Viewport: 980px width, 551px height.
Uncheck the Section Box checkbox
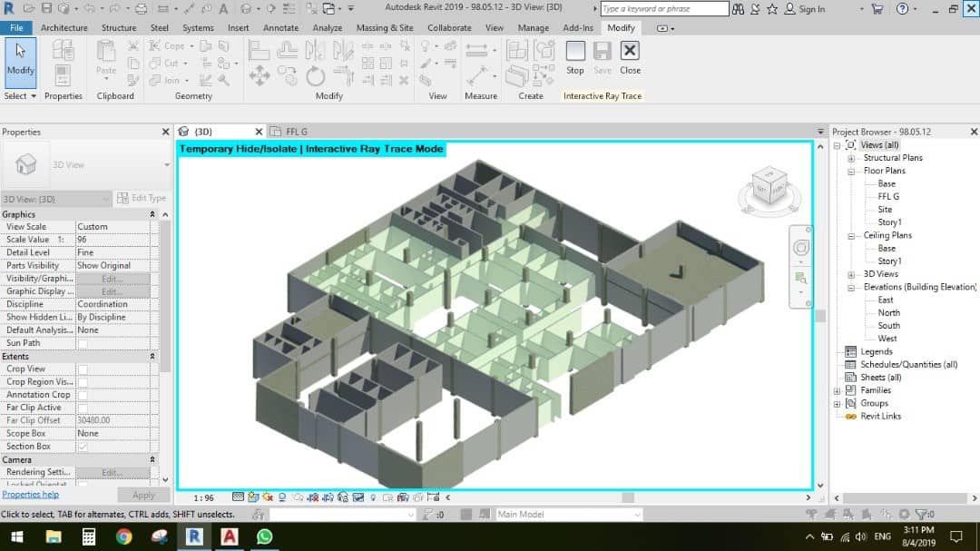click(x=83, y=447)
